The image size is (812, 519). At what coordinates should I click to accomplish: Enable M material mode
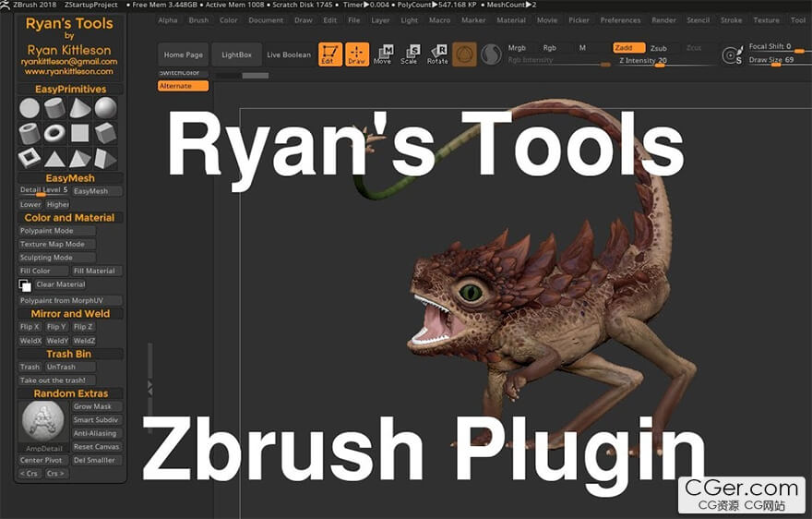582,48
